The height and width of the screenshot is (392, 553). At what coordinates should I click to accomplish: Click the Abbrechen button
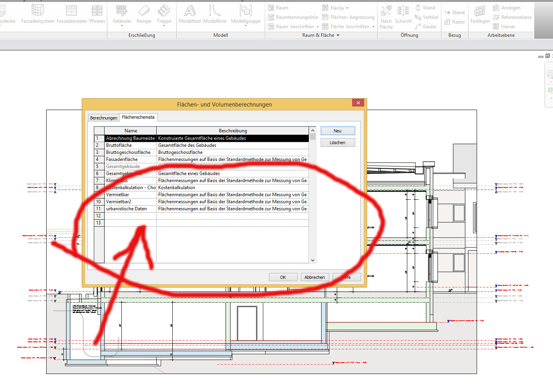(x=314, y=277)
